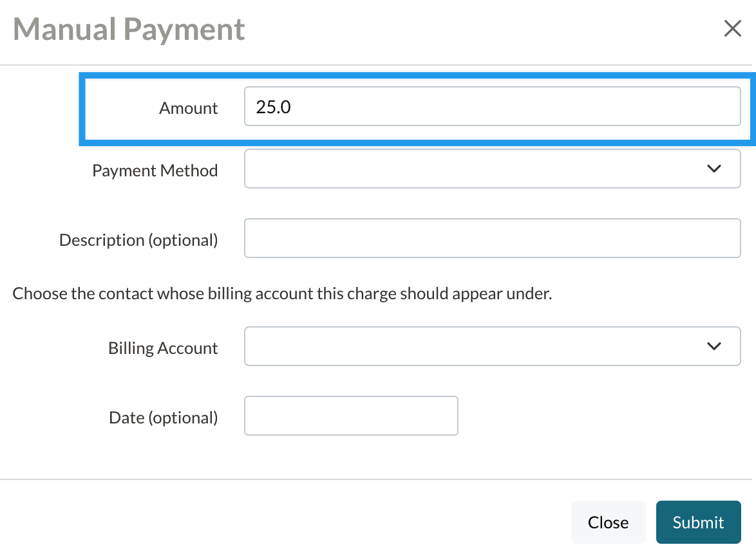Click the Payment Method label text
756x556 pixels.
click(x=155, y=171)
